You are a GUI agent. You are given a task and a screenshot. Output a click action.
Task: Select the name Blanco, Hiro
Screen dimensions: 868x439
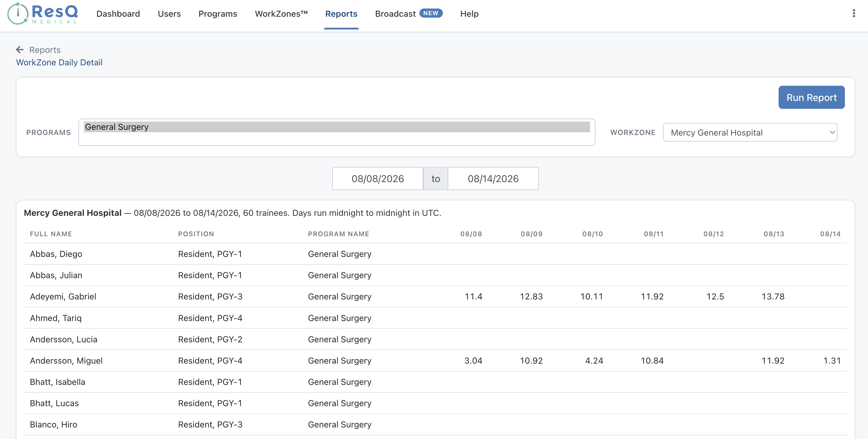[x=54, y=424]
